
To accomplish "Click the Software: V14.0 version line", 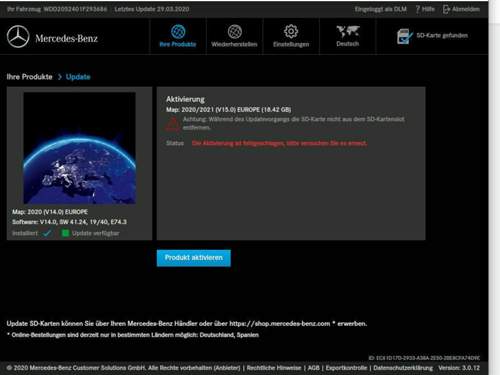I will [x=69, y=222].
